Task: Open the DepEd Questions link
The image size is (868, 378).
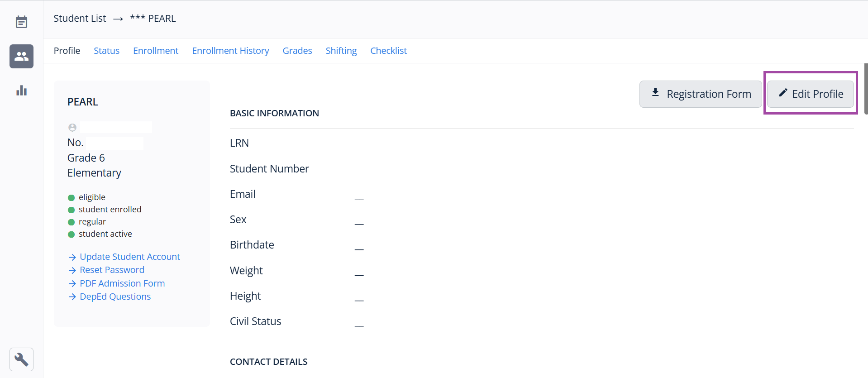Action: tap(115, 297)
